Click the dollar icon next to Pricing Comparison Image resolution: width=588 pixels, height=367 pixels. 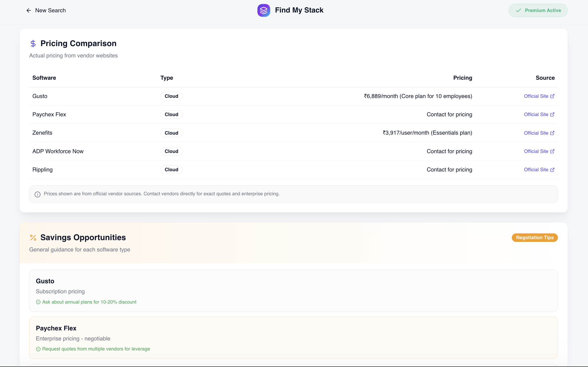coord(33,43)
